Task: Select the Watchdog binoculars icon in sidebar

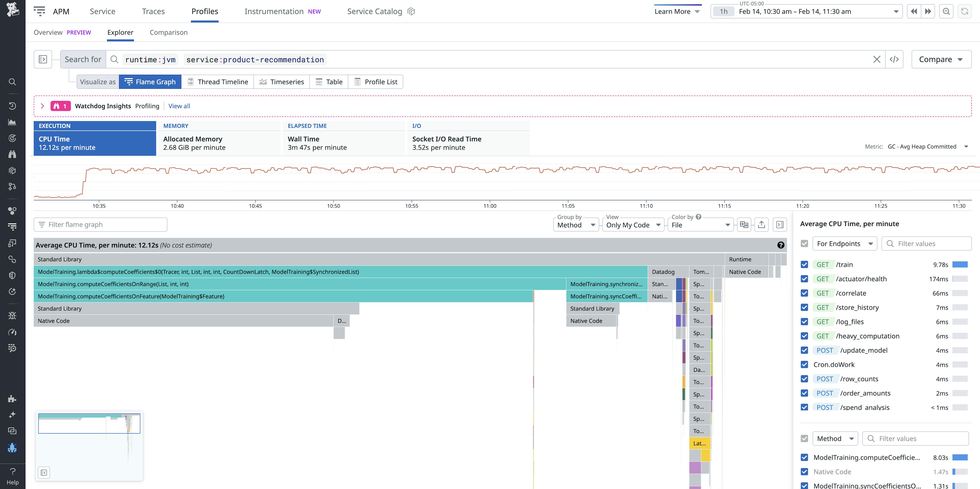Action: (12, 154)
